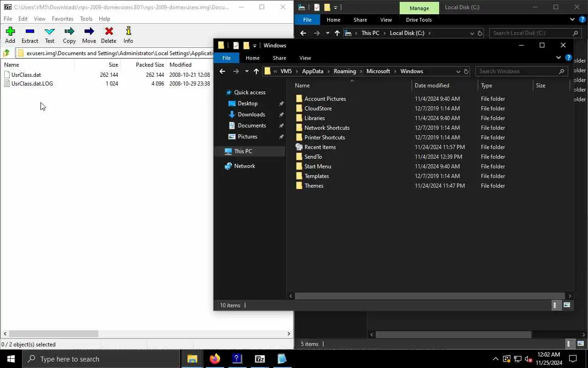Select Network in navigation pane
The height and width of the screenshot is (368, 588).
click(244, 166)
